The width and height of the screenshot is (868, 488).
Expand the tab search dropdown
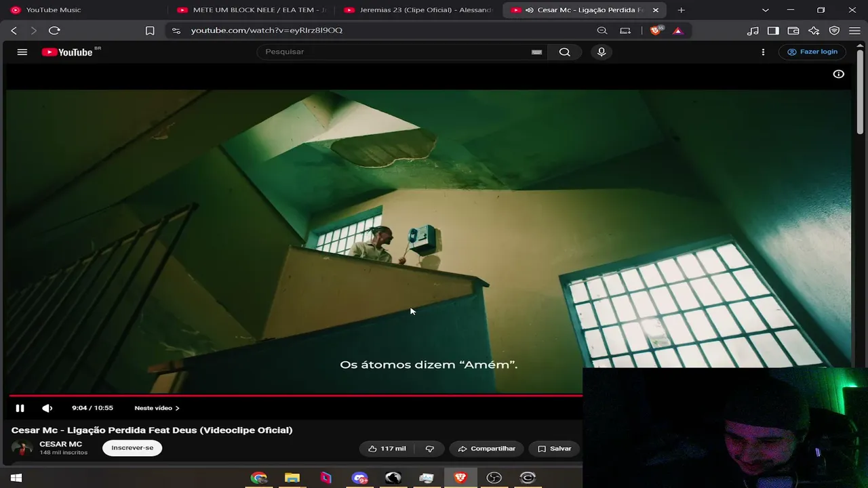coord(766,10)
